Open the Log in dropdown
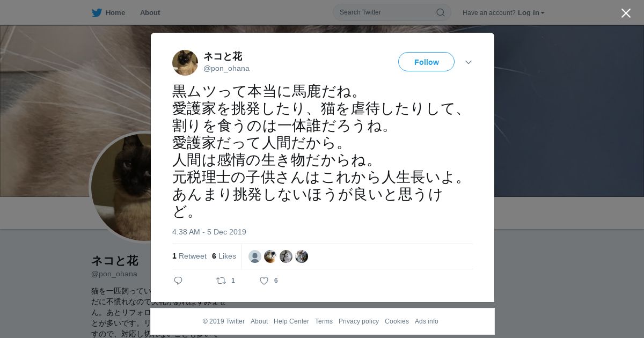The width and height of the screenshot is (644, 338). (x=531, y=12)
